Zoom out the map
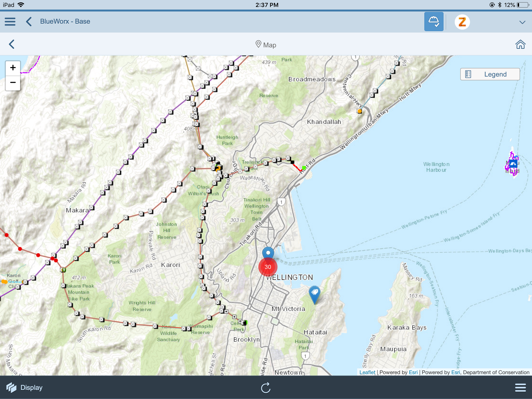 (x=13, y=83)
